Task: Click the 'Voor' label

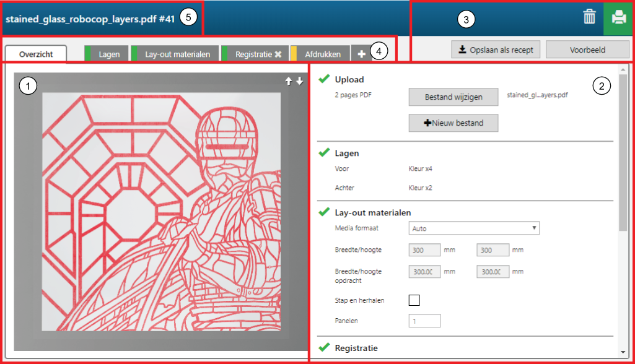Action: [342, 168]
